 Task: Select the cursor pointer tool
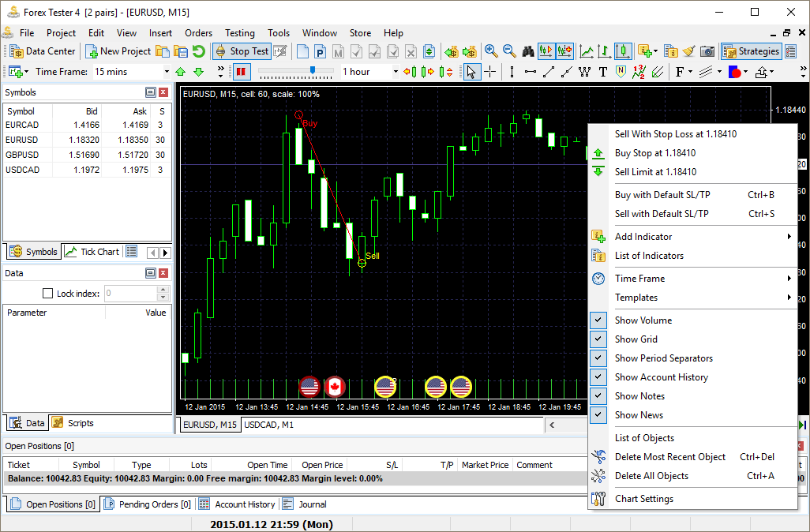[x=471, y=72]
